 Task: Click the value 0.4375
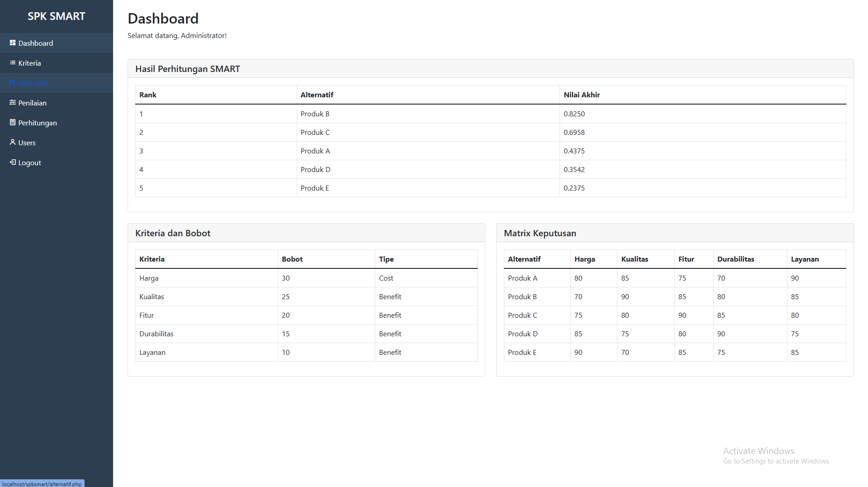click(574, 151)
